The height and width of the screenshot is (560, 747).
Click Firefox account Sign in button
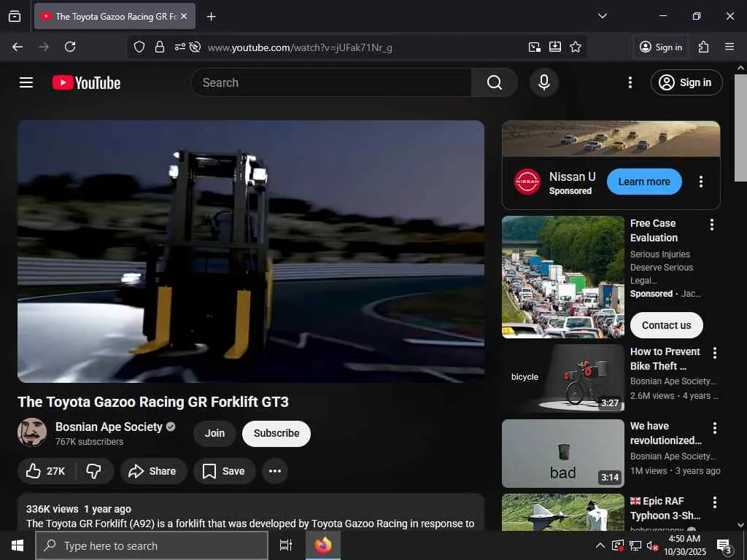click(x=661, y=47)
